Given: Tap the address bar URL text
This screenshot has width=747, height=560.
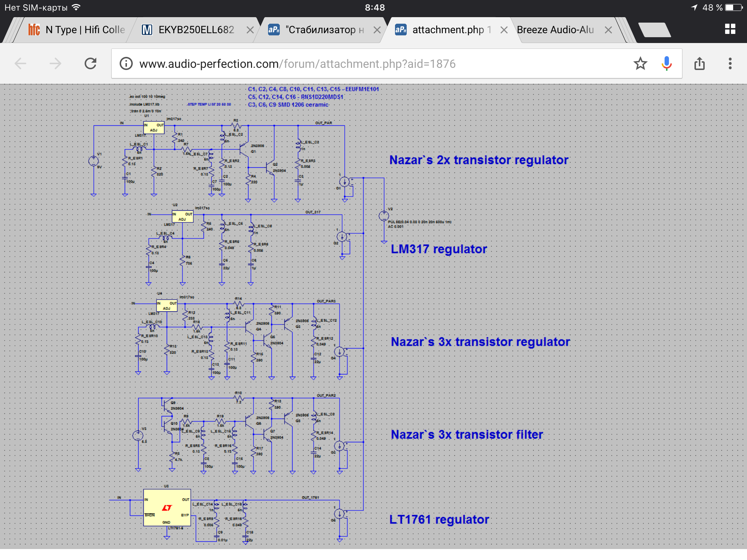Looking at the screenshot, I should pyautogui.click(x=297, y=64).
